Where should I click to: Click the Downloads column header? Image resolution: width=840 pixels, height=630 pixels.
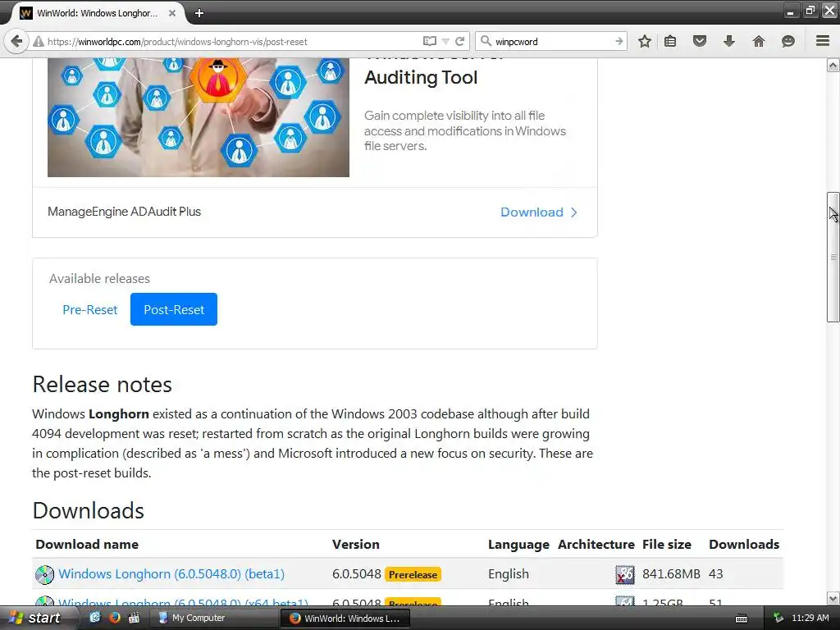pos(744,545)
